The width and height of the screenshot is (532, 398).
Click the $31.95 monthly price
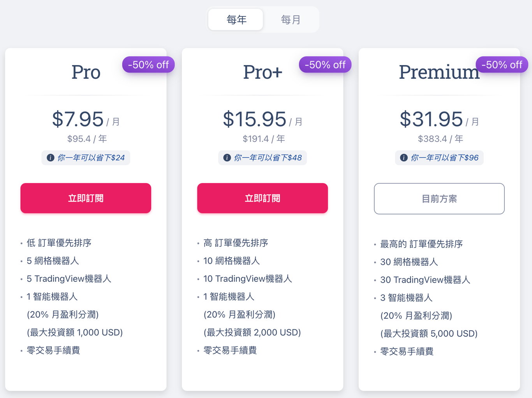[432, 119]
